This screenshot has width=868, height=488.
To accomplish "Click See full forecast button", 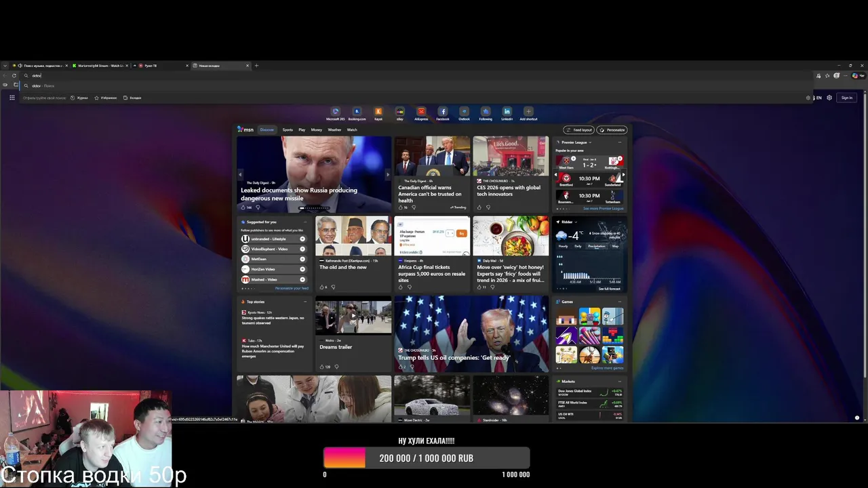I will (x=609, y=289).
